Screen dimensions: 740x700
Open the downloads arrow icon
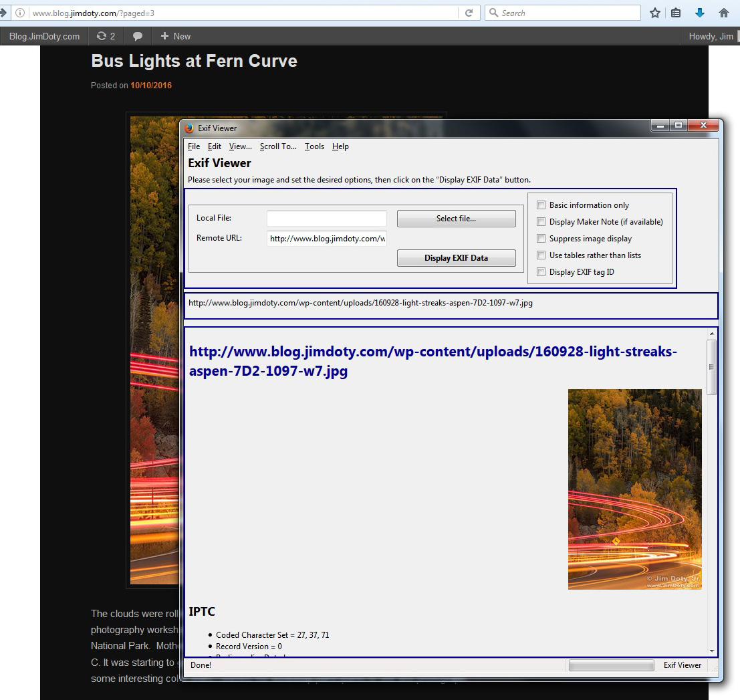click(700, 13)
